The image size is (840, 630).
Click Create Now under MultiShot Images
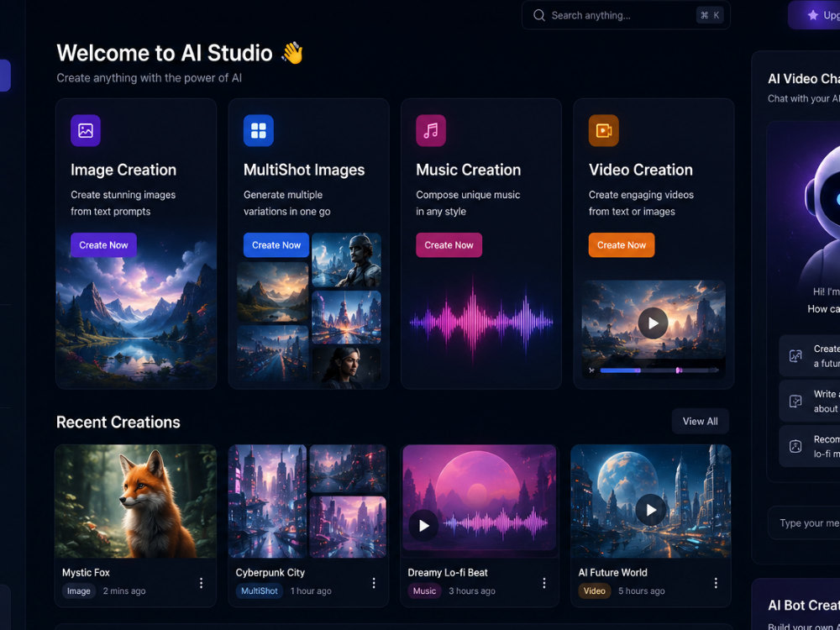pos(276,244)
